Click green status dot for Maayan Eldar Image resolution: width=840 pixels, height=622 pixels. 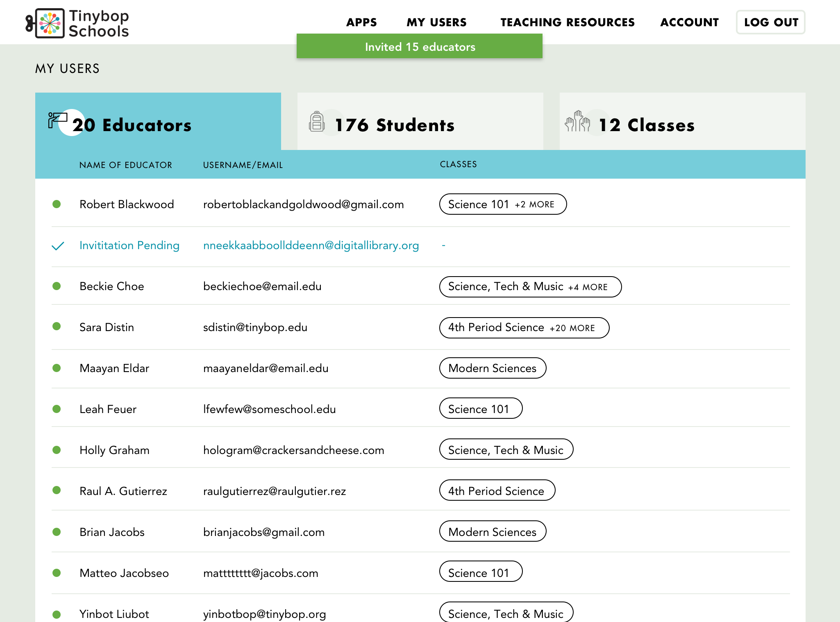point(57,368)
